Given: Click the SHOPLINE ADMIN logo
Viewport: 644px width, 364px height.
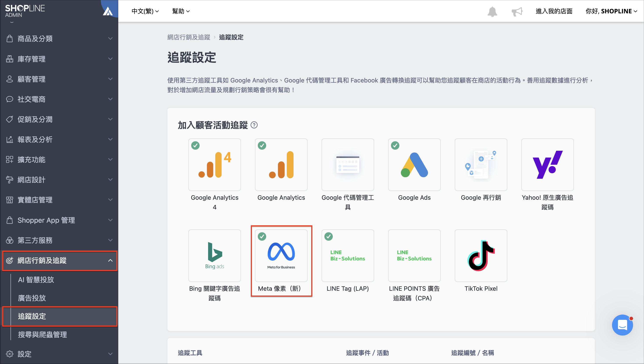Looking at the screenshot, I should click(x=25, y=11).
